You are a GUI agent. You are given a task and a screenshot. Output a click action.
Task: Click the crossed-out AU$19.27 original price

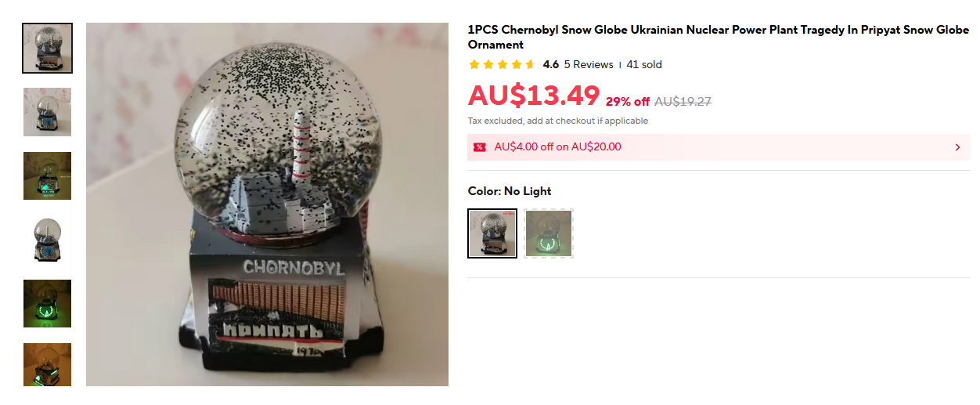tap(683, 101)
